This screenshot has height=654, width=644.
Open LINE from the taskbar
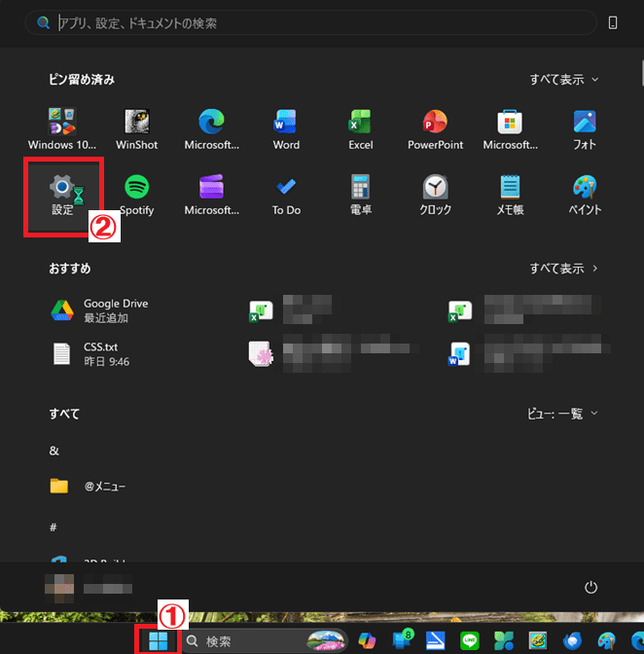[470, 640]
